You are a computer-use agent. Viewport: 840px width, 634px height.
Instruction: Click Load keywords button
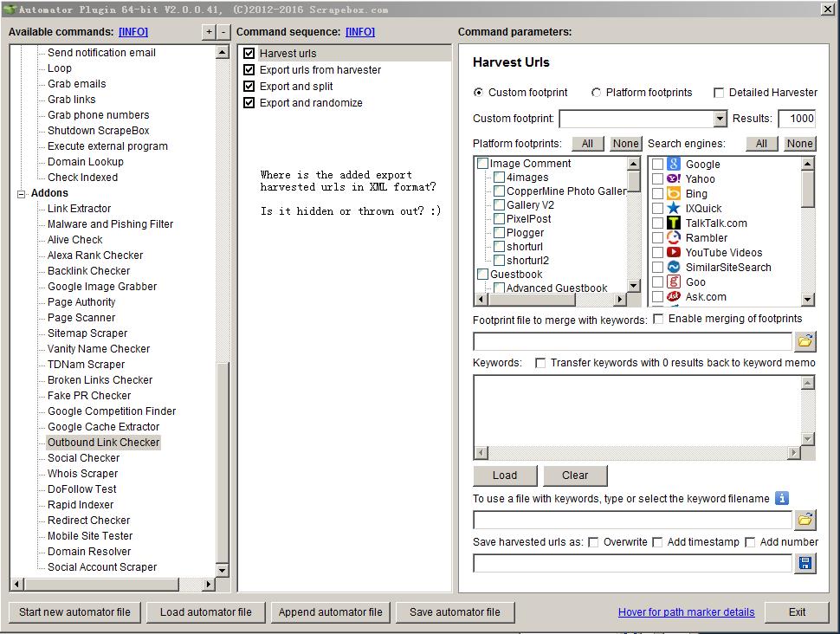505,475
